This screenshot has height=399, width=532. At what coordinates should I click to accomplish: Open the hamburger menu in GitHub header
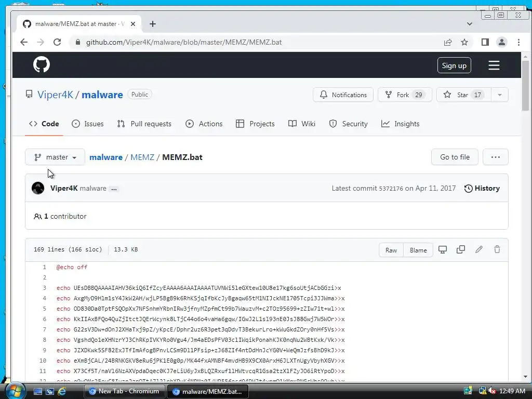494,65
